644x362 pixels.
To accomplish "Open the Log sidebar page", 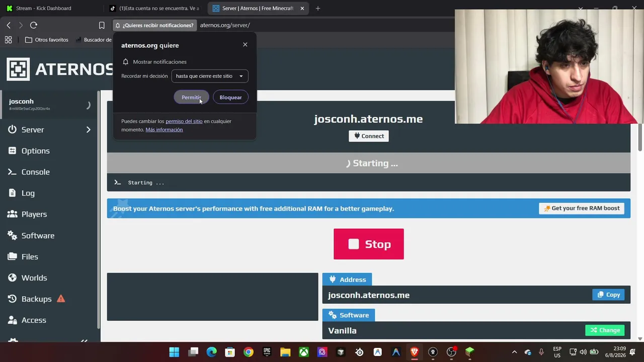I will pos(28,193).
